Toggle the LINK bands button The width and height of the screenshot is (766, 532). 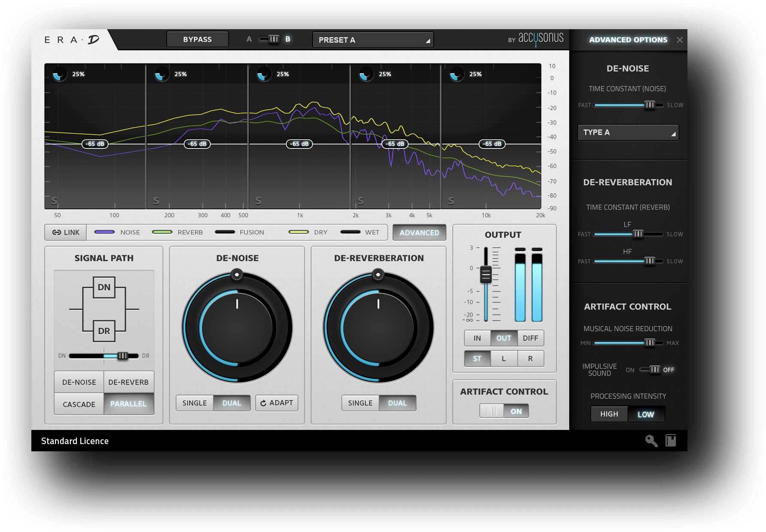click(66, 232)
